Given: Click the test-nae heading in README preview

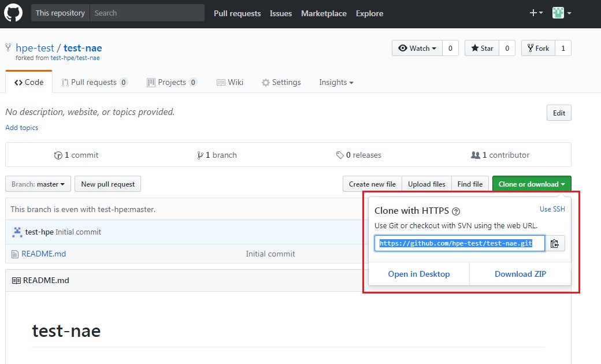Looking at the screenshot, I should (x=66, y=331).
